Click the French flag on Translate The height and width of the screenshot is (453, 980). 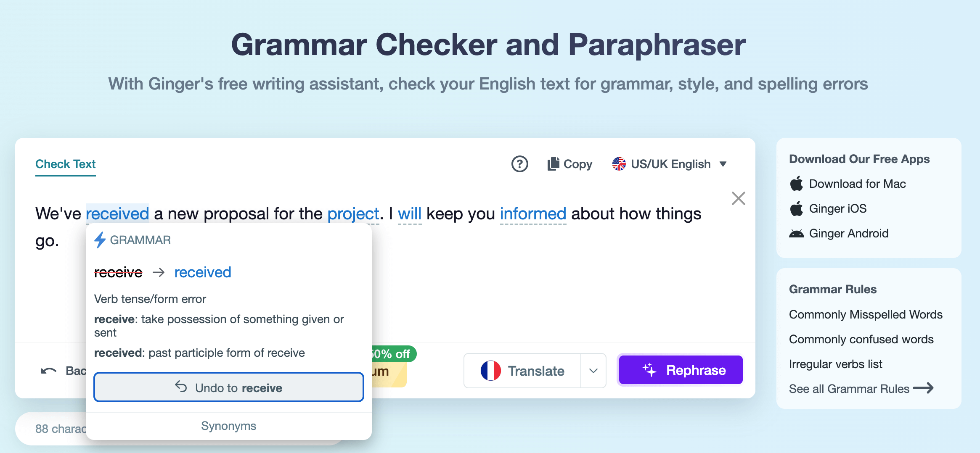[490, 371]
